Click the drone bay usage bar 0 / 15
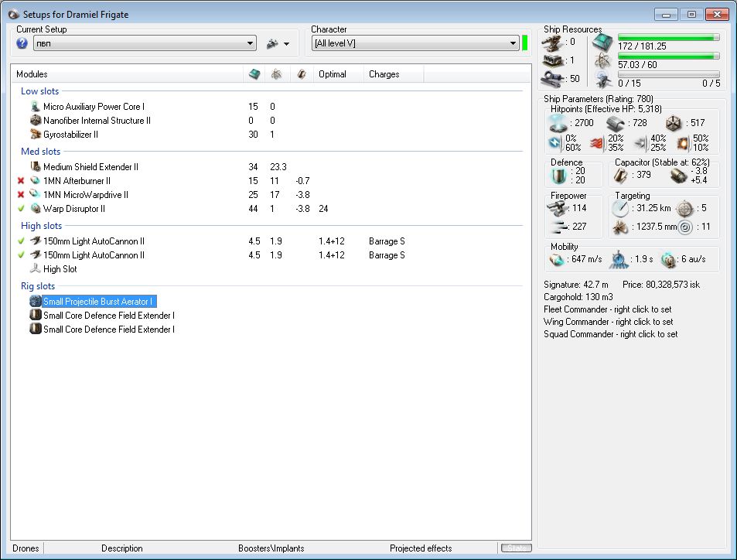 coord(668,74)
